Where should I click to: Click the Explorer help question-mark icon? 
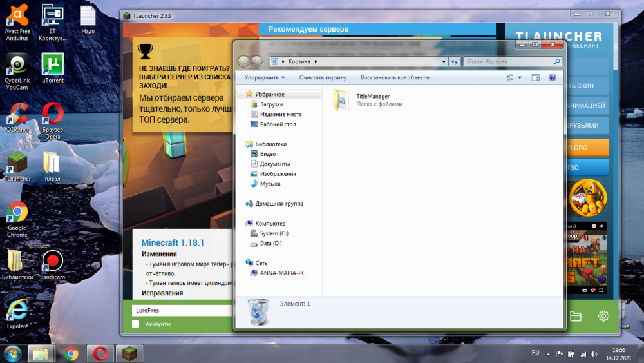[x=553, y=77]
